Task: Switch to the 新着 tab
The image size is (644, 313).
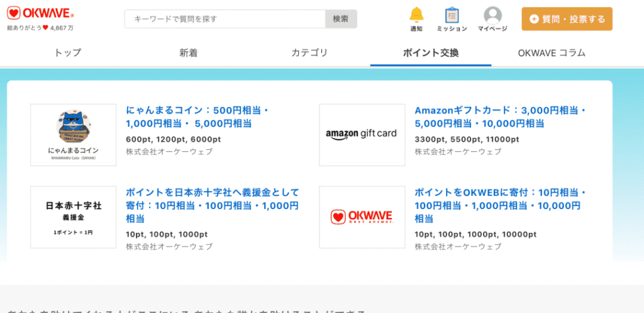Action: [188, 53]
